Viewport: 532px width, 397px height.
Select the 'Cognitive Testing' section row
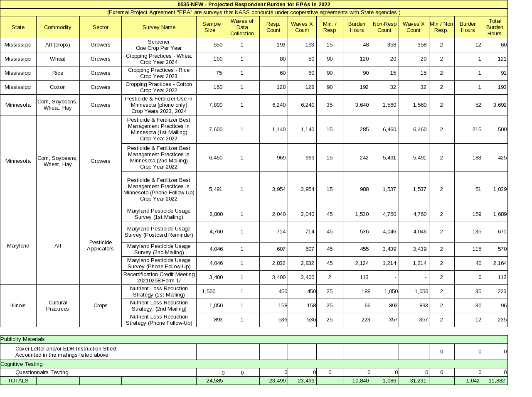(x=254, y=364)
